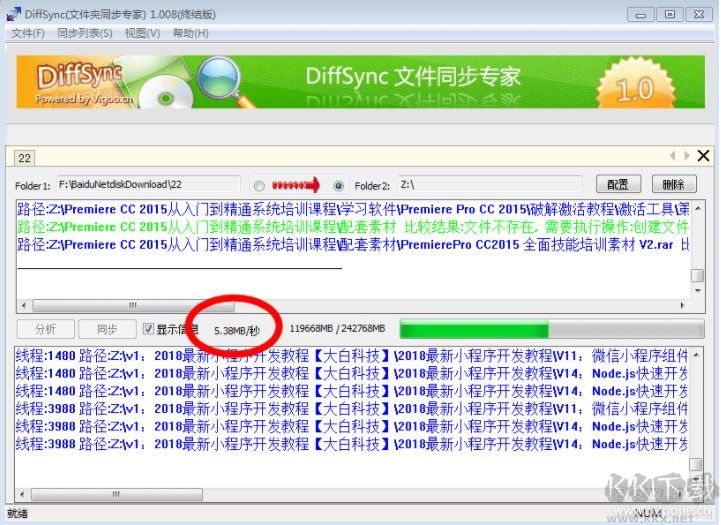Screen dimensions: 721x525
Task: Click the green sync progress bar
Action: 552,330
